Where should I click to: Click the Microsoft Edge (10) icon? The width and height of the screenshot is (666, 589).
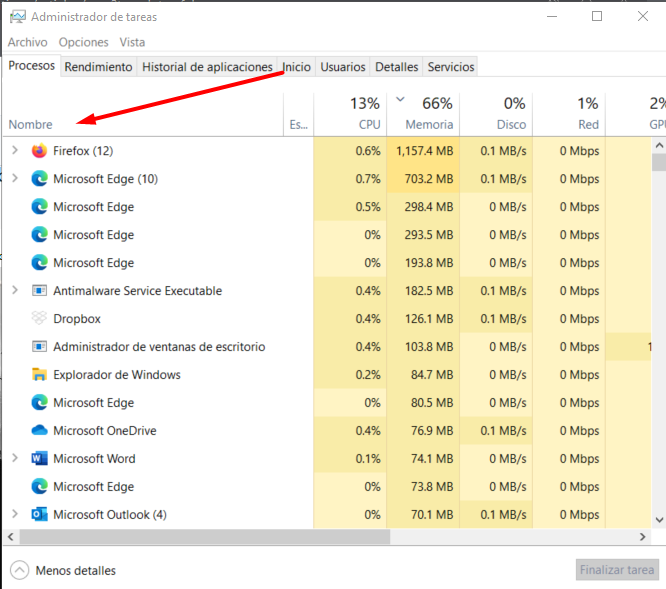coord(39,179)
